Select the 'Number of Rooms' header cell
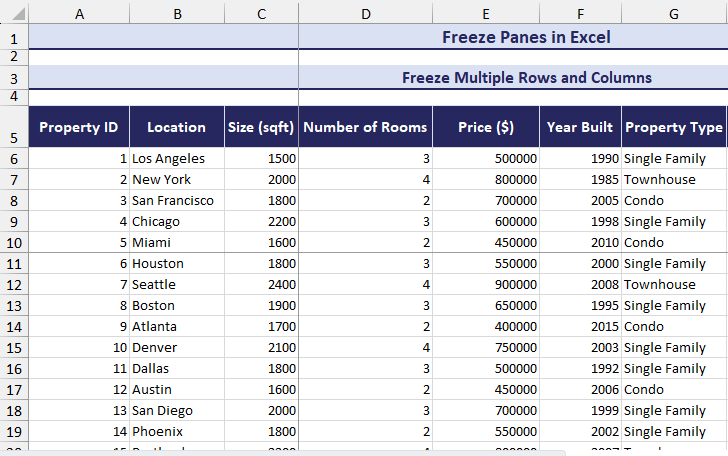728x456 pixels. [365, 127]
